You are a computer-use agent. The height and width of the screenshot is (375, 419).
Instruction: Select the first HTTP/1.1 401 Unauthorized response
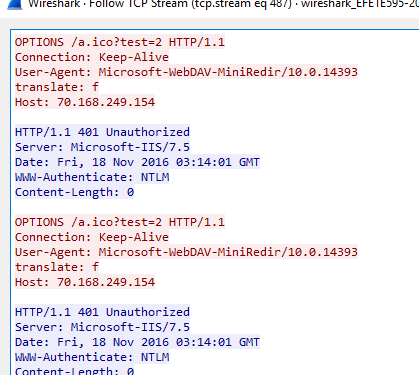pos(102,132)
